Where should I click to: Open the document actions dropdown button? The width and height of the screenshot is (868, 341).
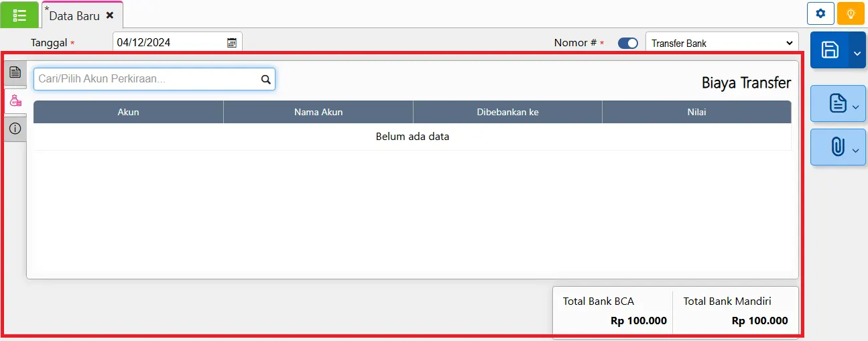838,103
